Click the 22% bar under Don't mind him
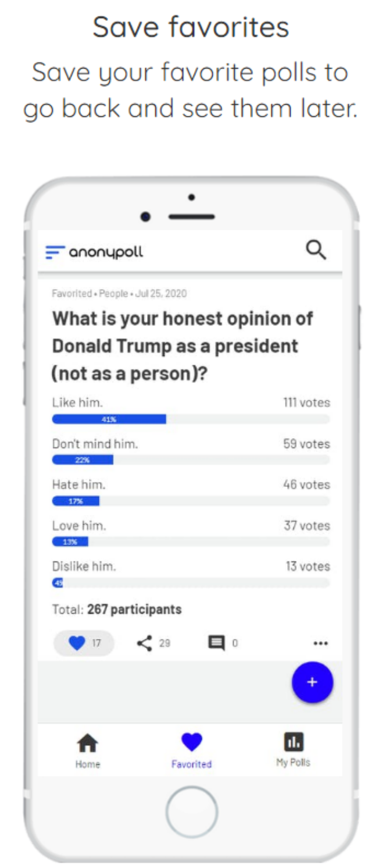Image resolution: width=386 pixels, height=868 pixels. 83,460
